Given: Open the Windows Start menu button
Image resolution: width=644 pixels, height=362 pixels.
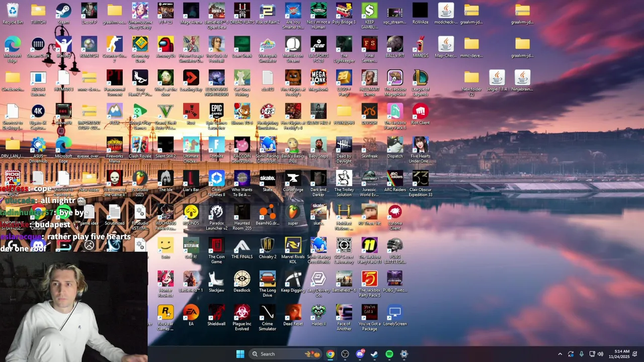Looking at the screenshot, I should (x=240, y=354).
